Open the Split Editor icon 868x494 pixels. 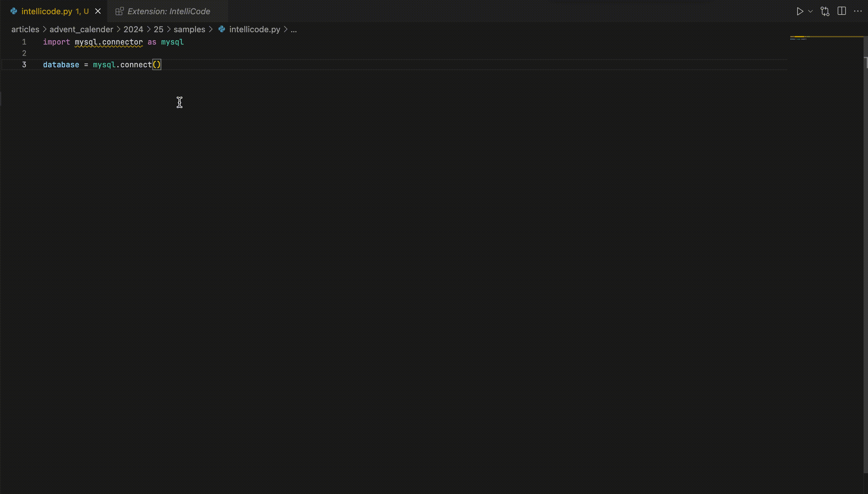click(842, 11)
